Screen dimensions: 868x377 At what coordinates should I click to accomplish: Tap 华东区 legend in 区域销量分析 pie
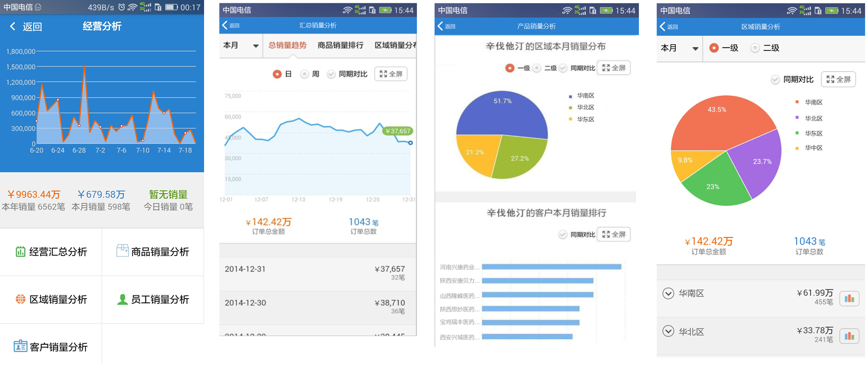809,133
